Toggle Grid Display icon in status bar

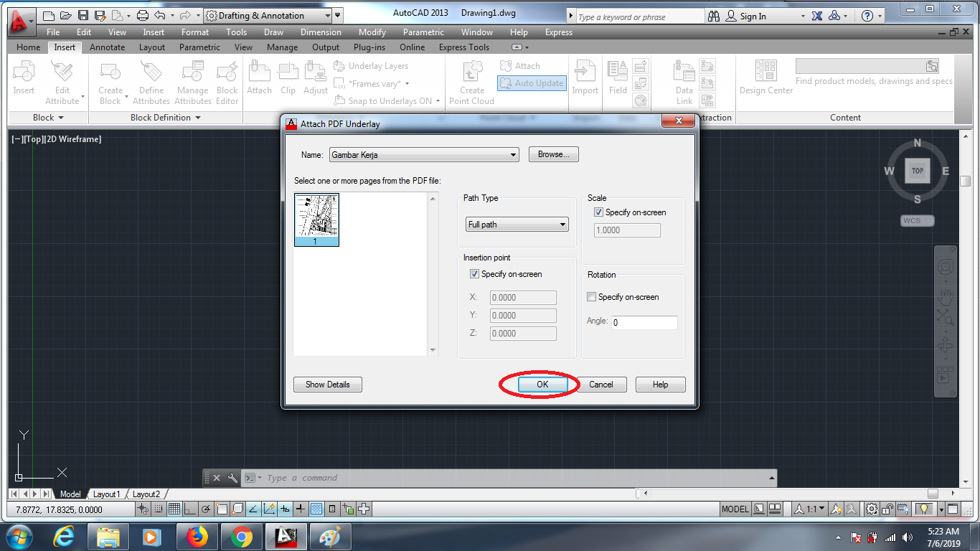pyautogui.click(x=174, y=509)
